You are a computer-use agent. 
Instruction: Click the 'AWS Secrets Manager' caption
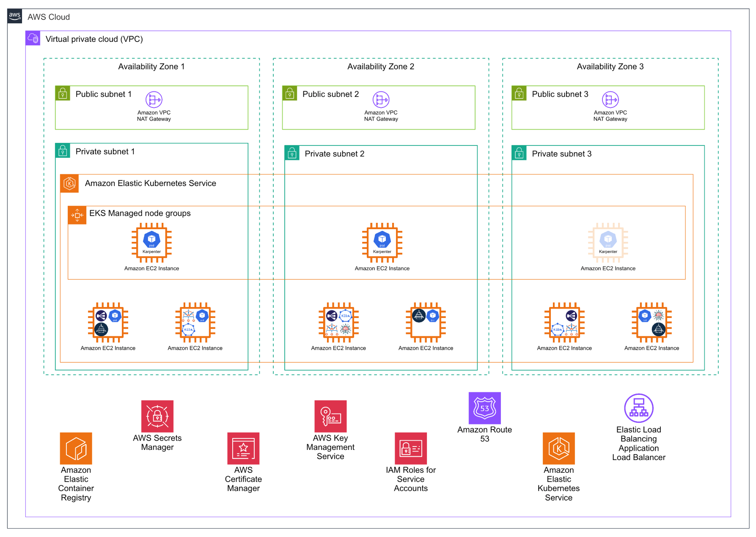(x=157, y=443)
